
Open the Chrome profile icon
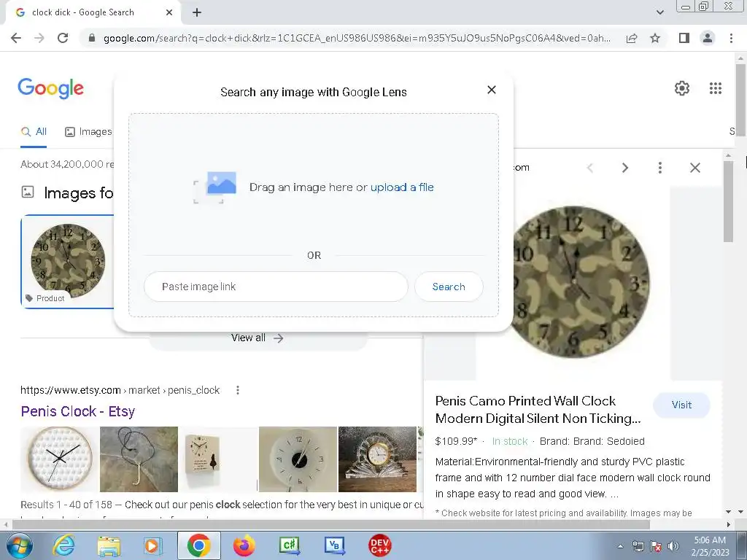[708, 38]
